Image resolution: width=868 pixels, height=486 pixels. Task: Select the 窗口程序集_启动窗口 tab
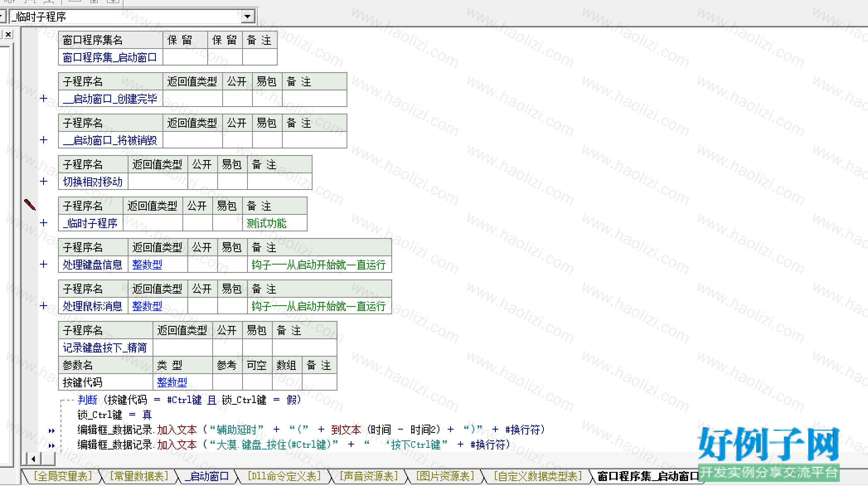[648, 476]
